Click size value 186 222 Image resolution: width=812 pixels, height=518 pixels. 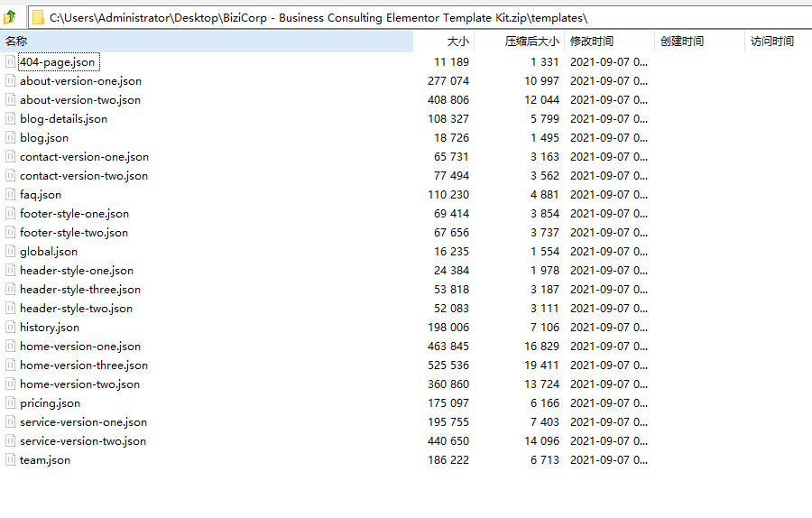click(448, 460)
